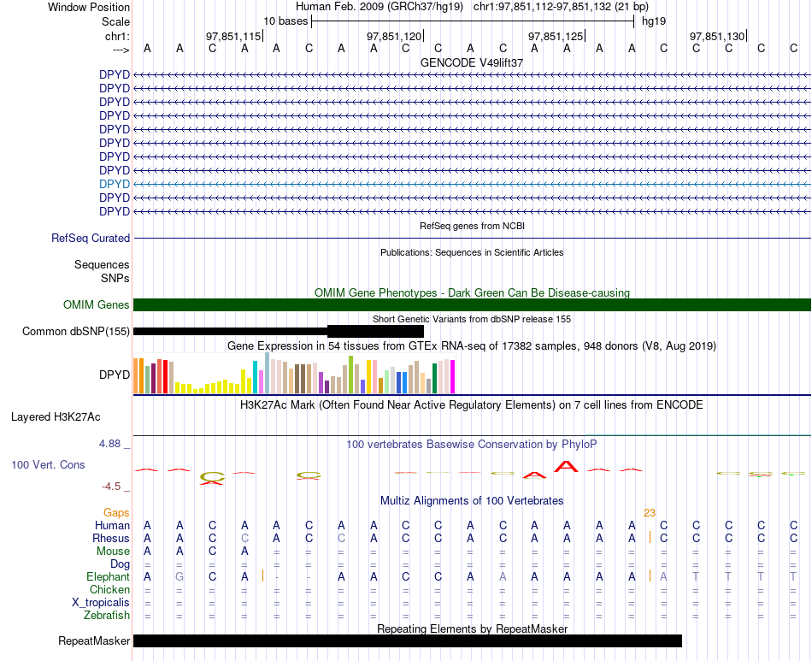Screen dimensions: 812x661
Task: Click the OMIM Gene Phenotypes track title
Action: 472,292
